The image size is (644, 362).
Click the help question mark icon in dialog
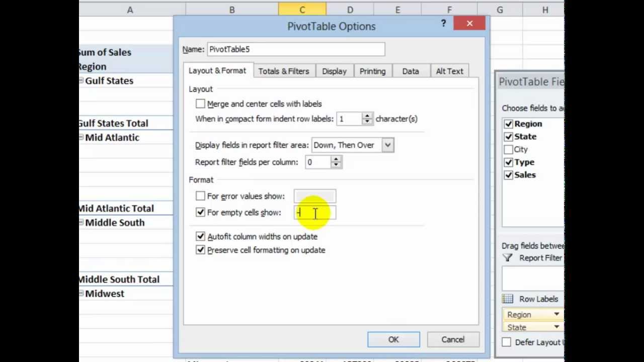[443, 23]
